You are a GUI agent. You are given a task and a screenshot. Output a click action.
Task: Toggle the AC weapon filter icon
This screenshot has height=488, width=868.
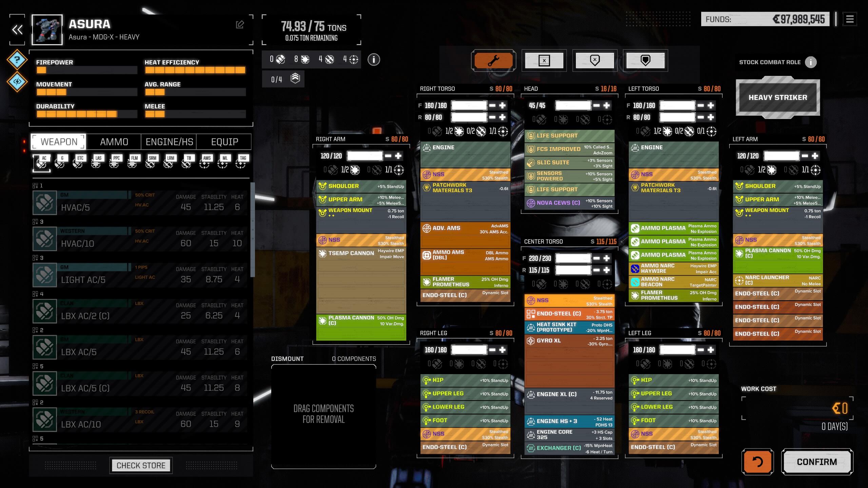pyautogui.click(x=42, y=163)
